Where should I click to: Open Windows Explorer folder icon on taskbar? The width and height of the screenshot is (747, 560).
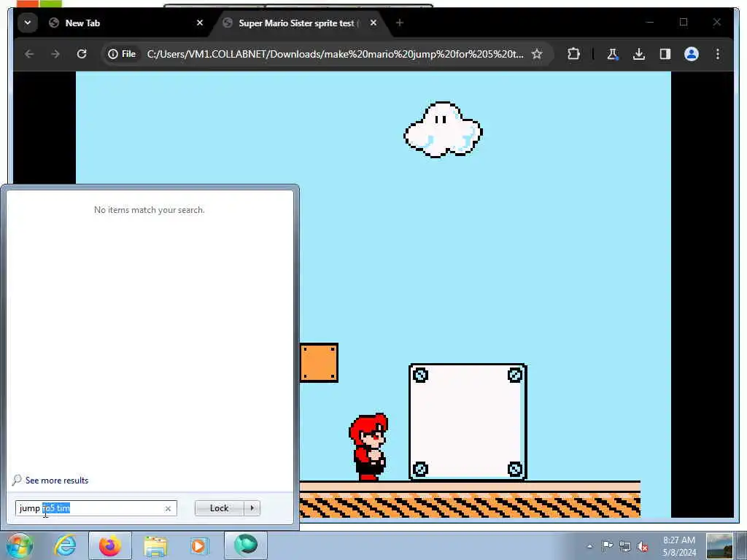point(155,546)
